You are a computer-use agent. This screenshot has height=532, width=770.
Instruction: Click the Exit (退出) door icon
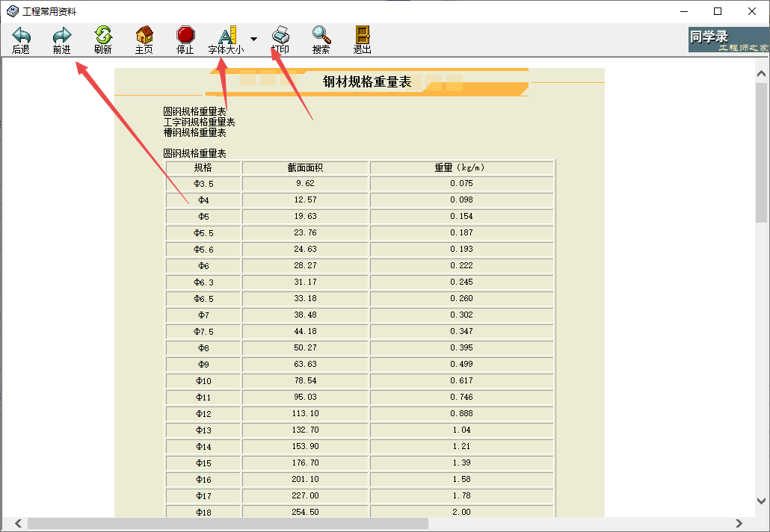tap(363, 35)
